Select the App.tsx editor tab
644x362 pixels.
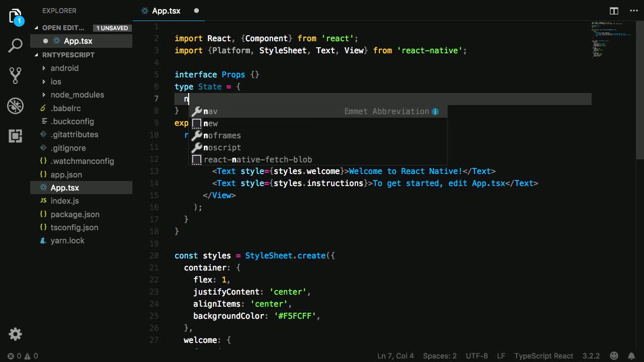[x=166, y=11]
